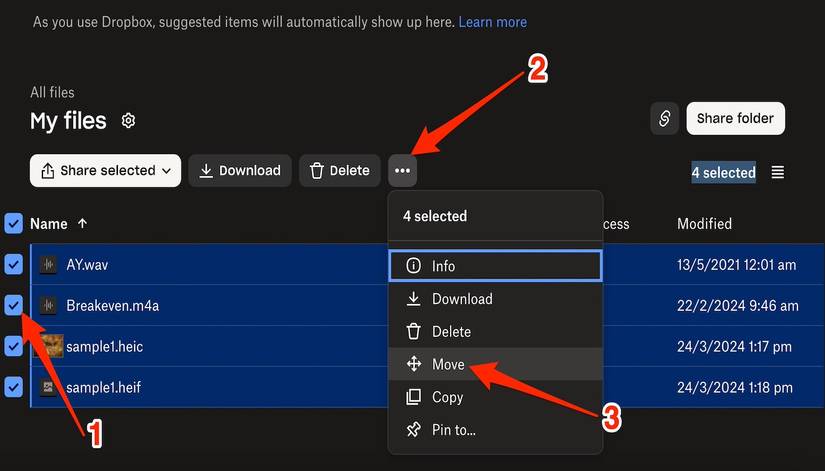
Task: Click the Share folder button
Action: tap(736, 118)
